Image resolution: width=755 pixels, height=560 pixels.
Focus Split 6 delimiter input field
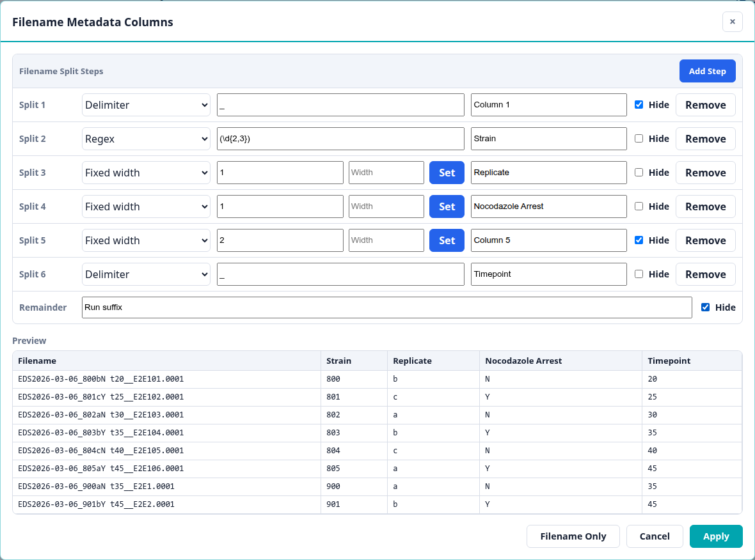tap(340, 274)
